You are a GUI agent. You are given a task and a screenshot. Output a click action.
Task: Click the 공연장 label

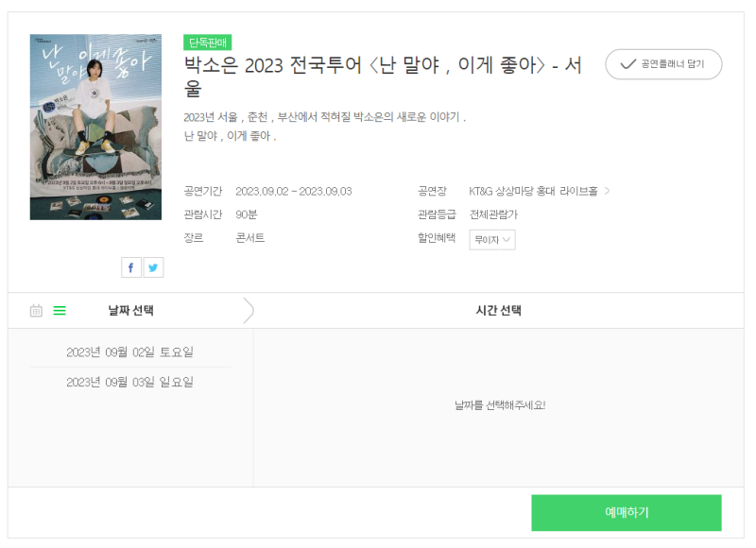tap(432, 192)
